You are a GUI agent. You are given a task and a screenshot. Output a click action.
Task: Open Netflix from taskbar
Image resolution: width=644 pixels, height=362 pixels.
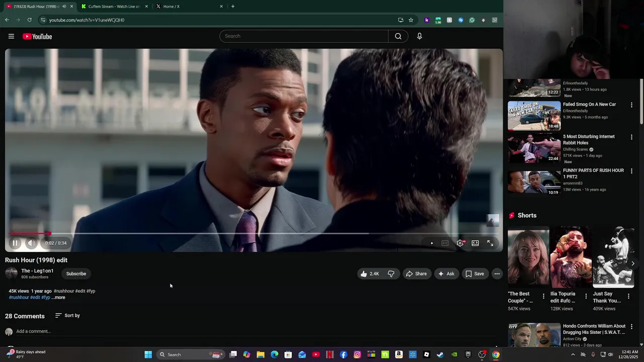(x=330, y=355)
